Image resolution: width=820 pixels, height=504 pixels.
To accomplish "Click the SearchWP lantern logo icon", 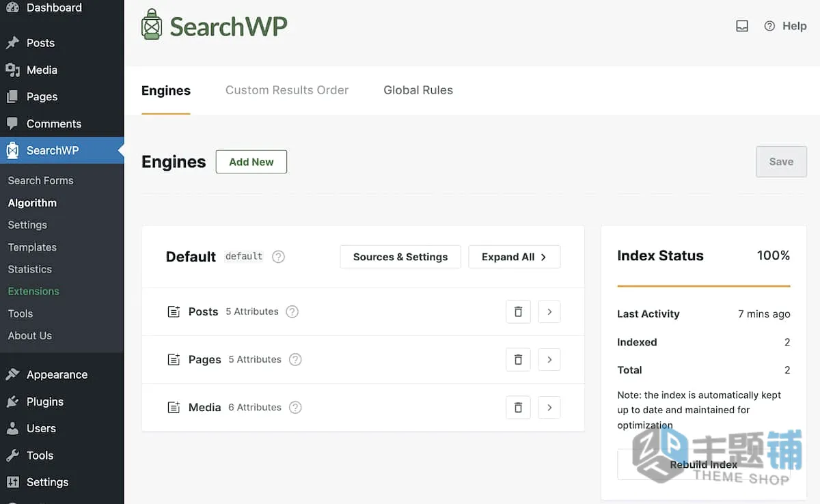I will pyautogui.click(x=151, y=25).
